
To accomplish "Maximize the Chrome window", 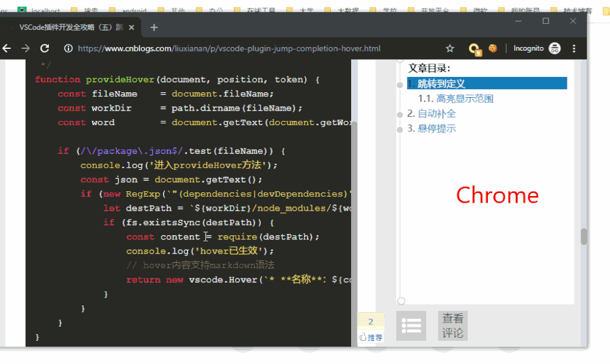I will pyautogui.click(x=546, y=21).
